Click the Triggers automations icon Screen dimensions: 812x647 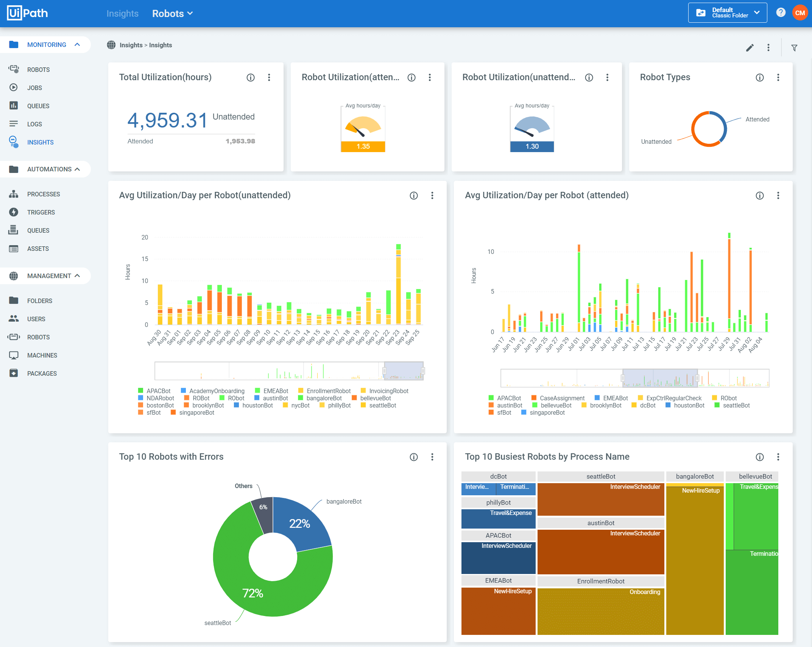(13, 212)
